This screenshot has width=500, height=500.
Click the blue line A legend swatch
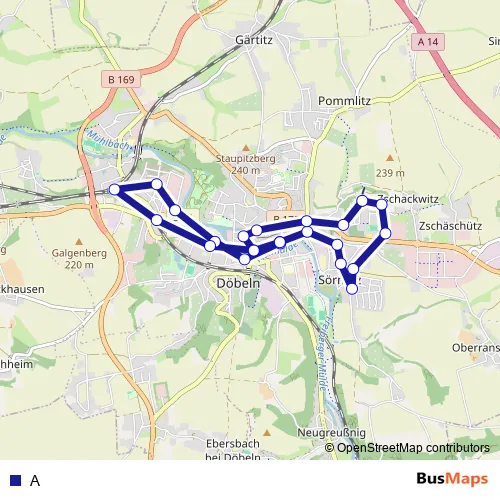15,480
